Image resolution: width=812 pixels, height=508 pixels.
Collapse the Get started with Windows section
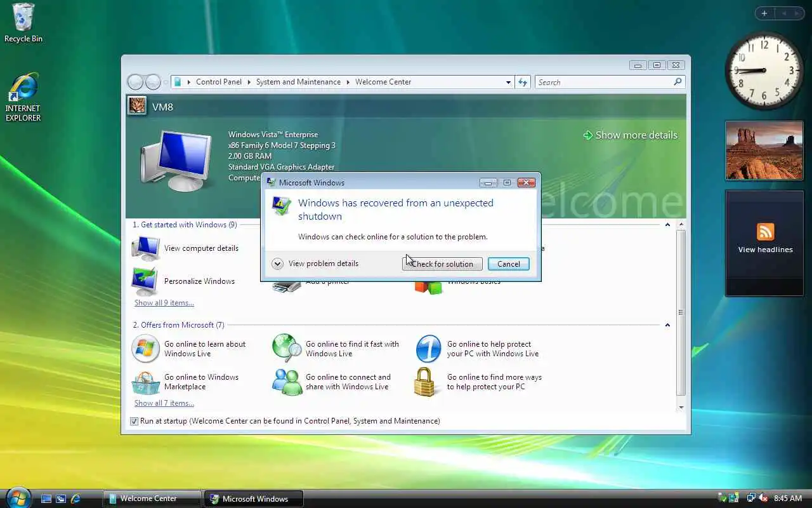(667, 225)
